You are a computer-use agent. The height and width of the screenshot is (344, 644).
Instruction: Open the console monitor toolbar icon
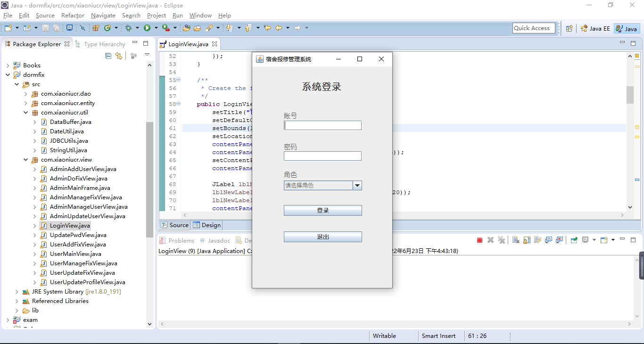[x=69, y=28]
